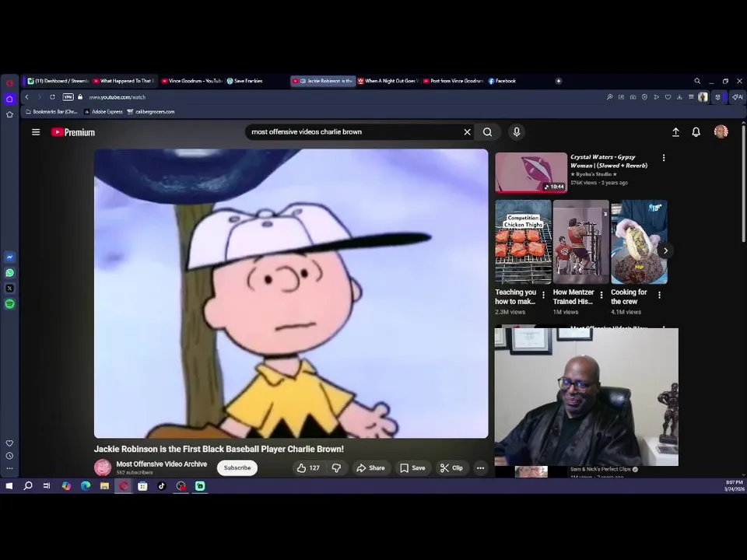Screen dimensions: 747x560
Task: Open TikTok from taskbar
Action: pos(162,486)
